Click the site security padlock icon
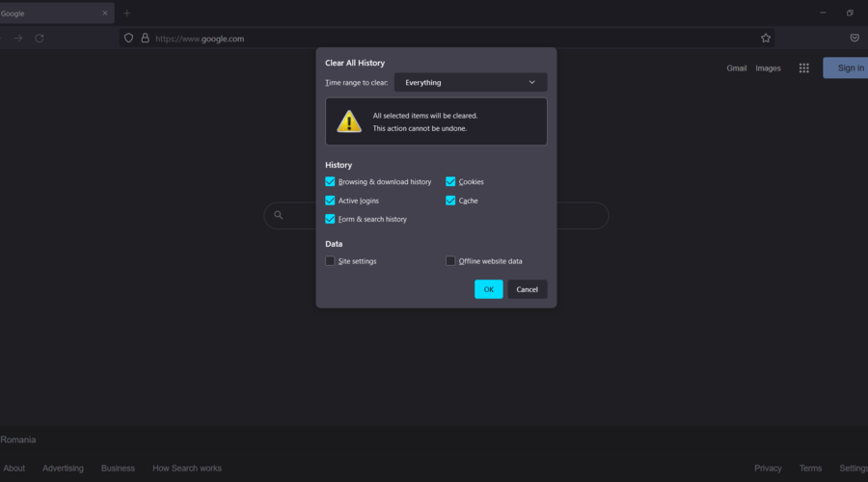868x482 pixels. click(x=145, y=39)
